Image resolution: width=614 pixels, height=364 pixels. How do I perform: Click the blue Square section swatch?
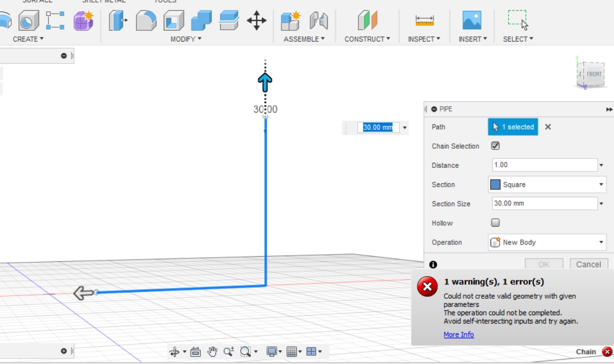click(x=495, y=184)
